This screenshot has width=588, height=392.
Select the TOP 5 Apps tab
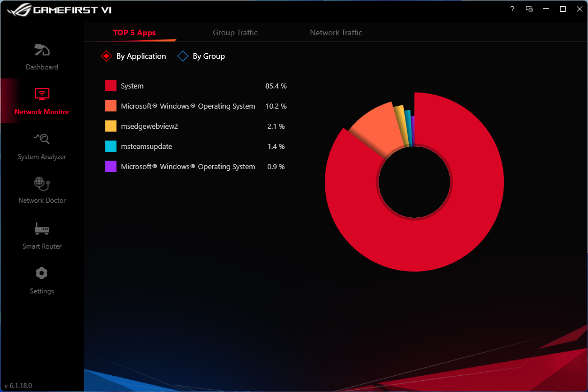pos(133,32)
